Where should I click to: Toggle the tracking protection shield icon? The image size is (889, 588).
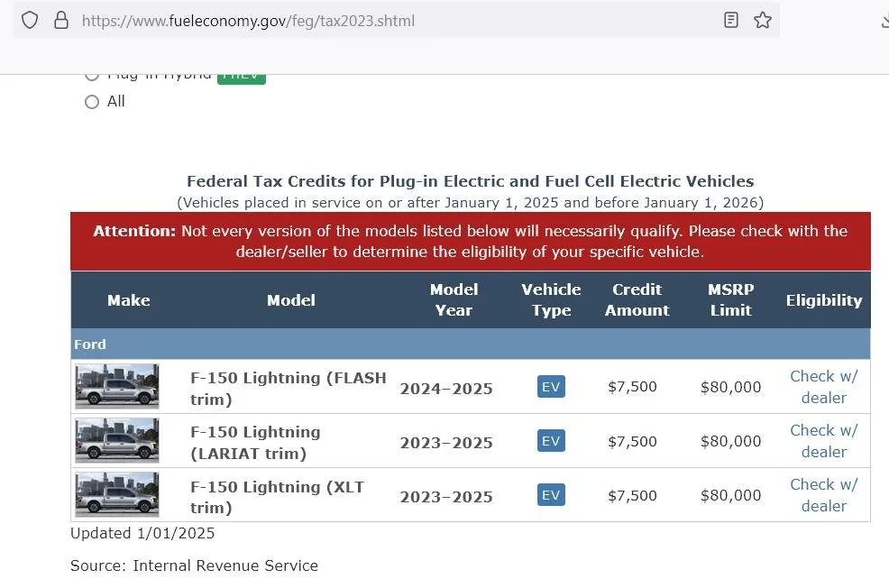tap(30, 19)
